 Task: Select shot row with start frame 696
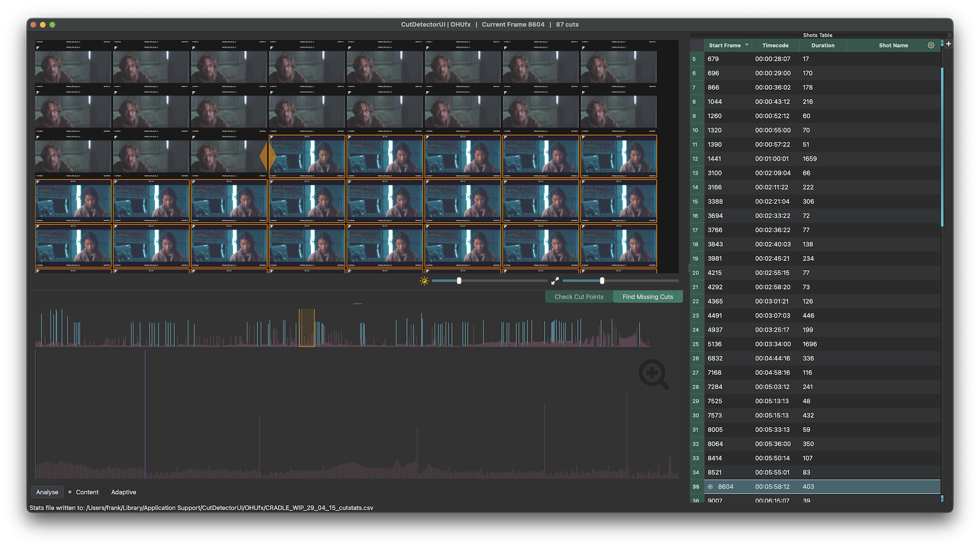pyautogui.click(x=815, y=73)
